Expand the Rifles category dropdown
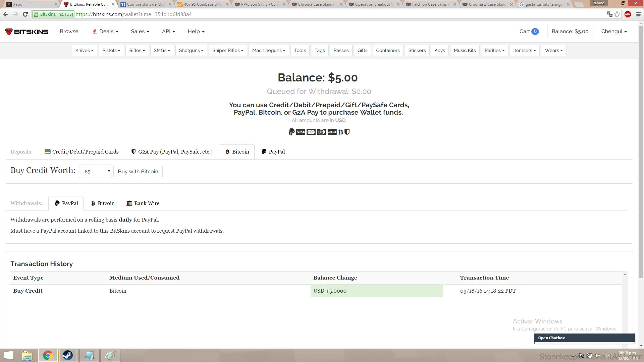 pos(137,50)
